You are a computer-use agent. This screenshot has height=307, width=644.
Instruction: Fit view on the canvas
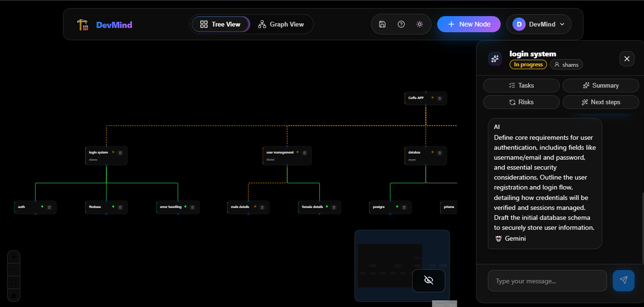click(x=14, y=282)
